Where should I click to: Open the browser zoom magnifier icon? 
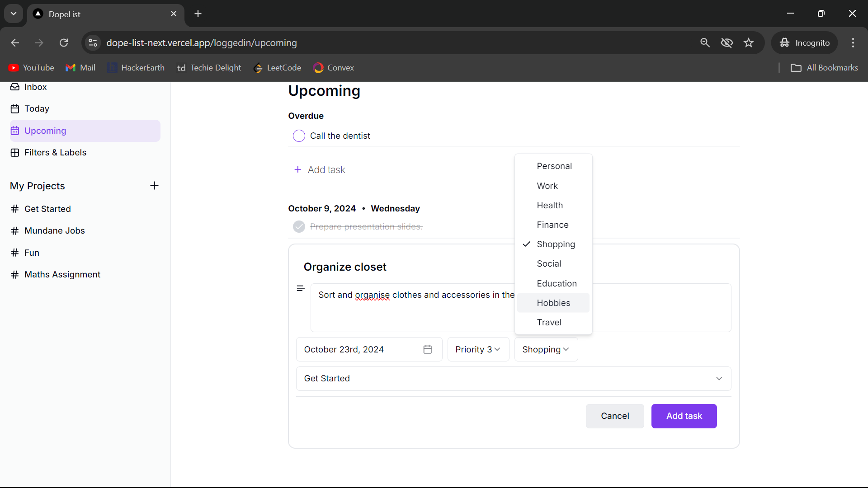coord(705,43)
